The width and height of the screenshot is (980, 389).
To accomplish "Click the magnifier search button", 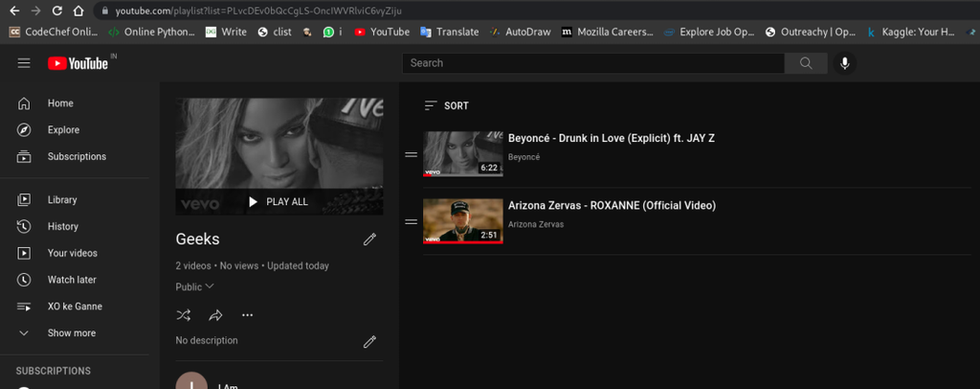I will coord(806,63).
